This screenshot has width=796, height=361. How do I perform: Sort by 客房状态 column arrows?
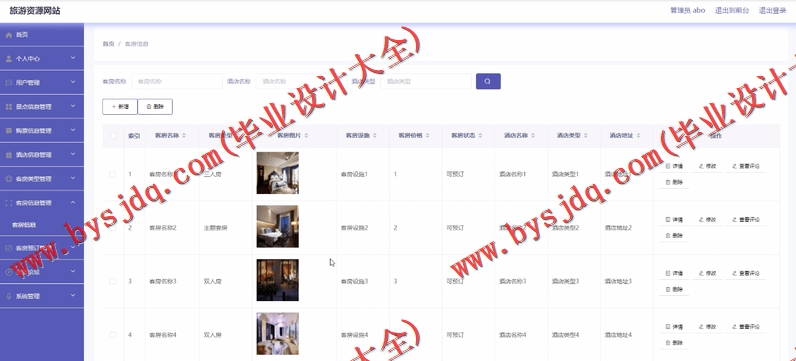(x=480, y=136)
